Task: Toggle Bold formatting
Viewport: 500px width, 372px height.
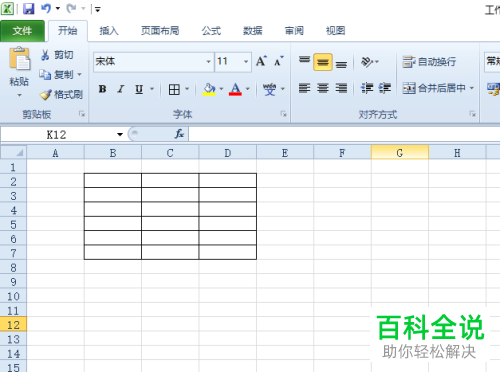Action: tap(103, 89)
